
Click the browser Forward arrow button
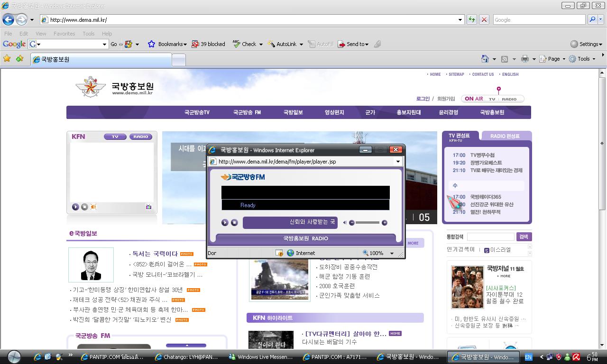pyautogui.click(x=21, y=19)
